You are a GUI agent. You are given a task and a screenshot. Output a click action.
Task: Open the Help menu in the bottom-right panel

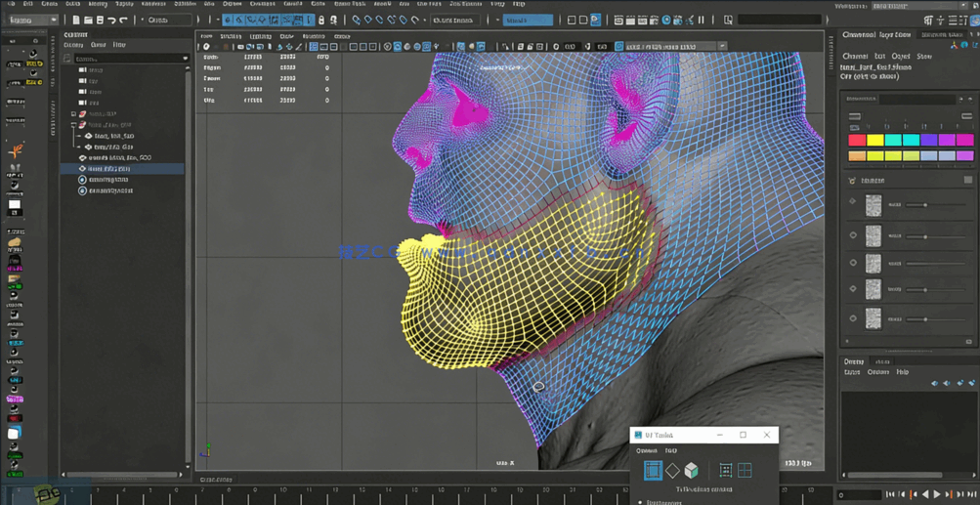[x=903, y=372]
